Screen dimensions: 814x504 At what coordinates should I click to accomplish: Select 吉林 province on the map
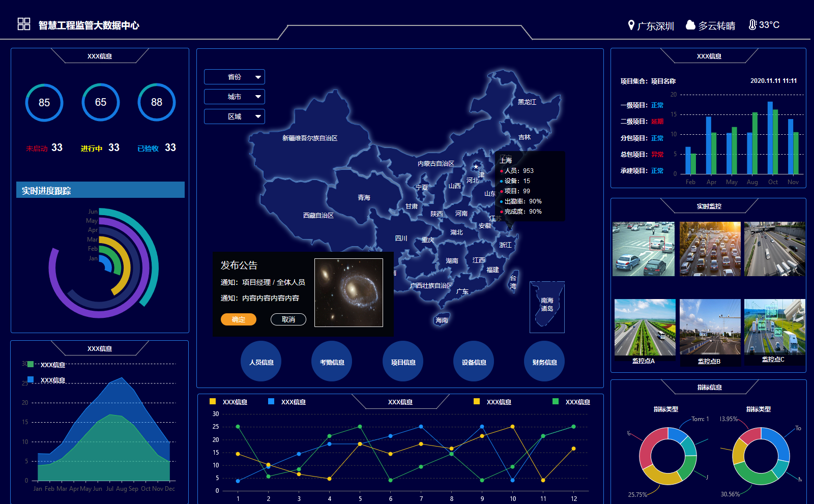525,137
